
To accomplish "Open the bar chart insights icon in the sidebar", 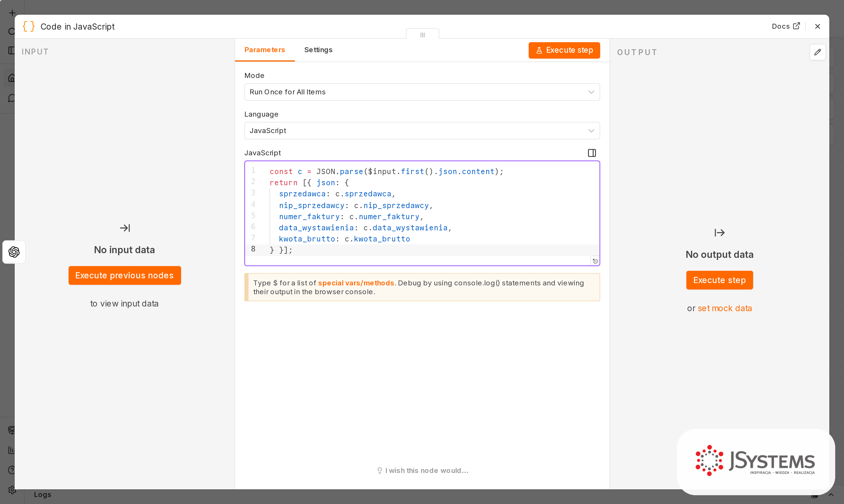I will 11,450.
